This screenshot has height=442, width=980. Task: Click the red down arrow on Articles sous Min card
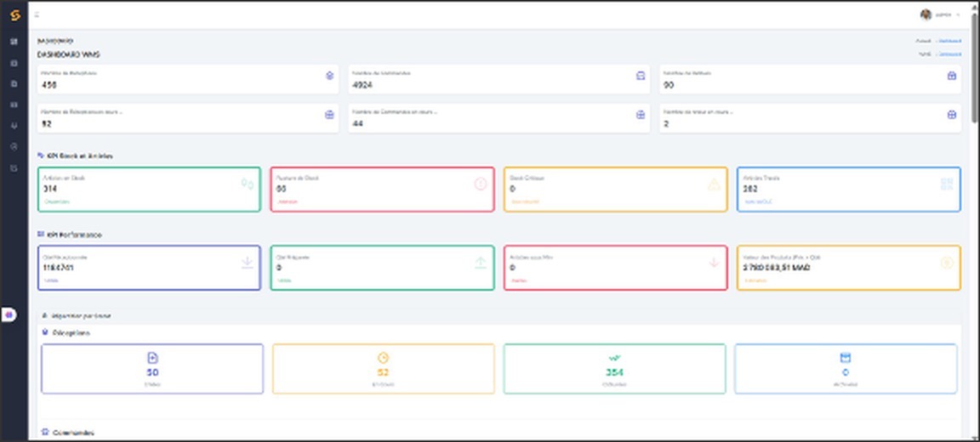click(714, 263)
